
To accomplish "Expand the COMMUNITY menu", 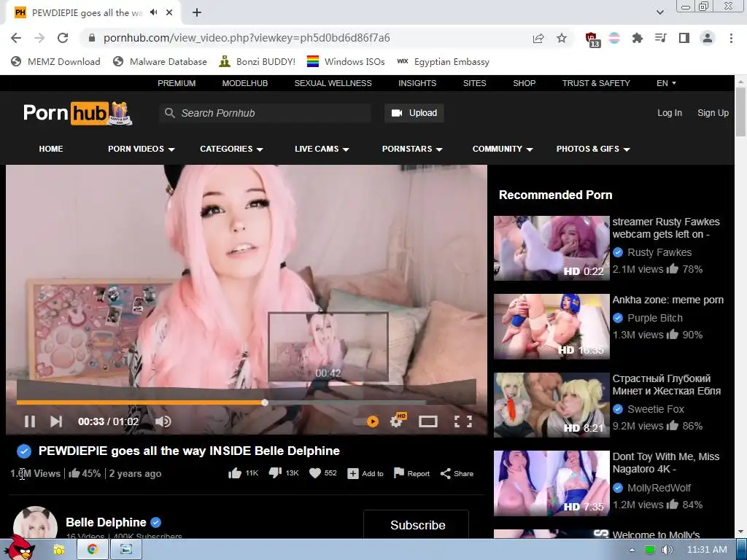I will point(503,149).
